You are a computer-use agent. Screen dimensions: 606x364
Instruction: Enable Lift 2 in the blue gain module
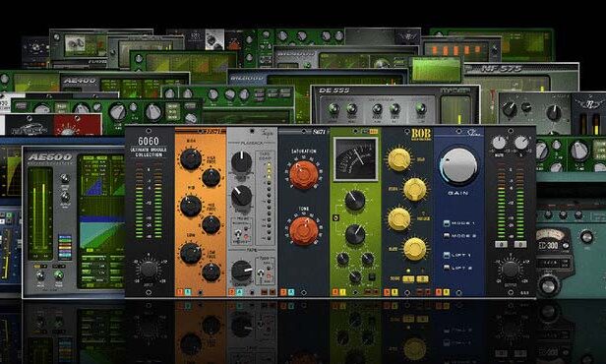tap(447, 268)
